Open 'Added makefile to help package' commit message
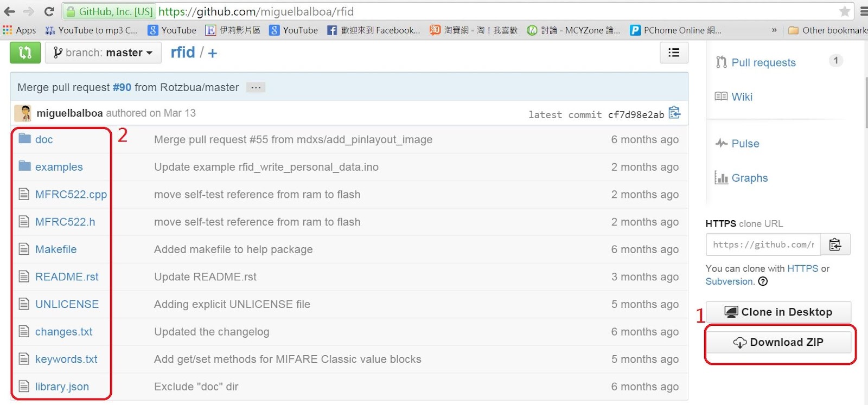 pos(233,249)
